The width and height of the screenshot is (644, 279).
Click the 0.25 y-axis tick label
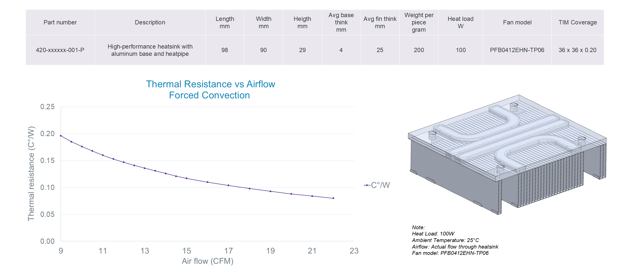coord(47,107)
